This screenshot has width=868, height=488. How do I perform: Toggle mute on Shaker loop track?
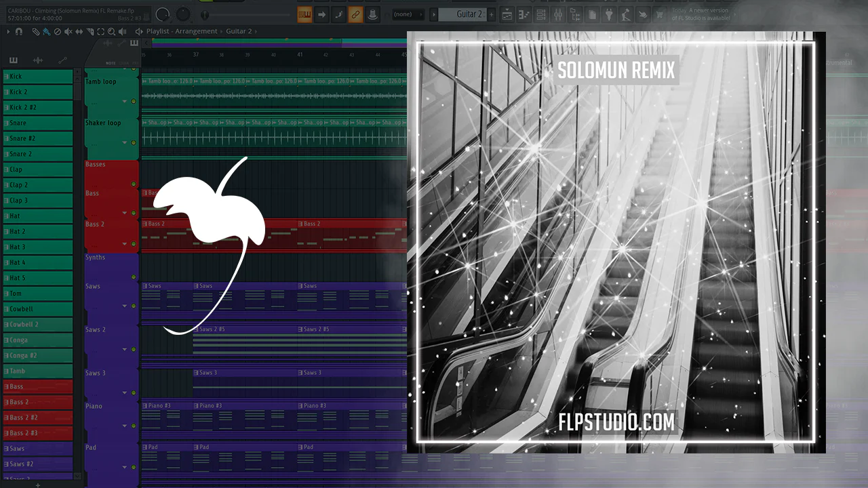point(134,143)
